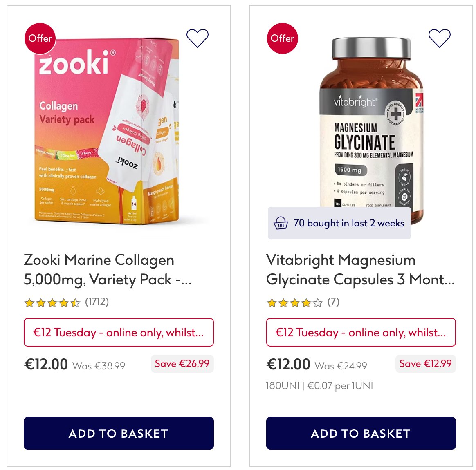The height and width of the screenshot is (470, 476).
Task: Click €12 Tuesday promo on Zooki
Action: point(119,332)
